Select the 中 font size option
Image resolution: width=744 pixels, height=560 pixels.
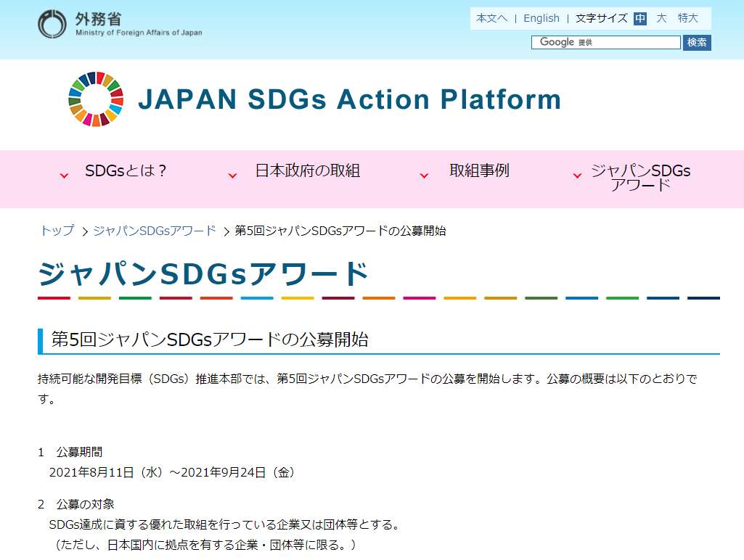pyautogui.click(x=639, y=18)
